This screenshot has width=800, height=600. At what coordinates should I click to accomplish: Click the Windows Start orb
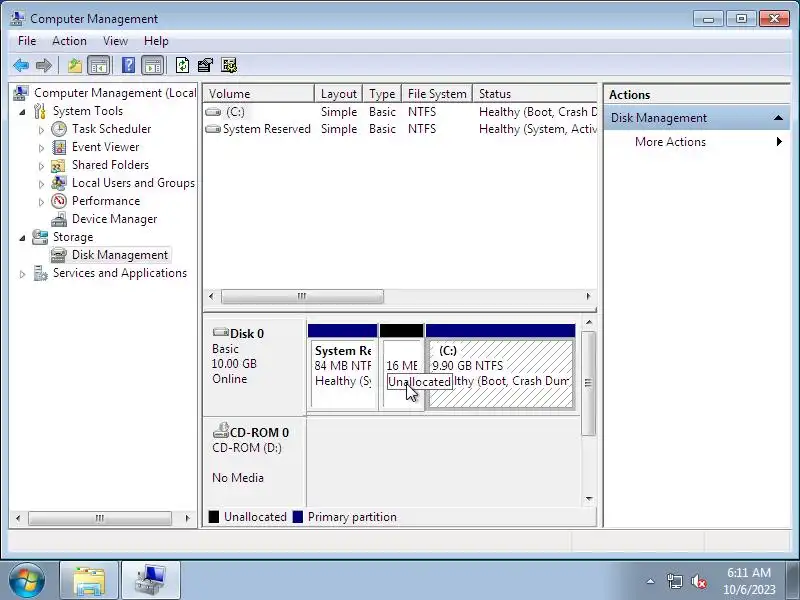pos(27,581)
